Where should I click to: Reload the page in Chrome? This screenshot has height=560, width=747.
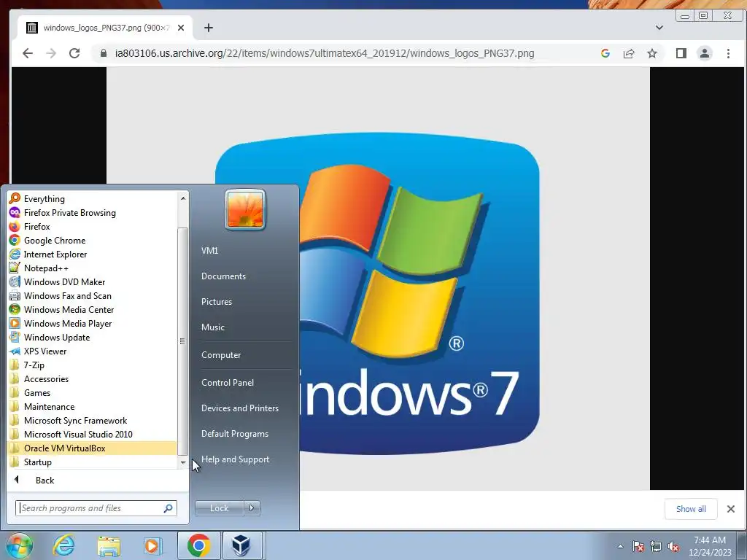74,53
